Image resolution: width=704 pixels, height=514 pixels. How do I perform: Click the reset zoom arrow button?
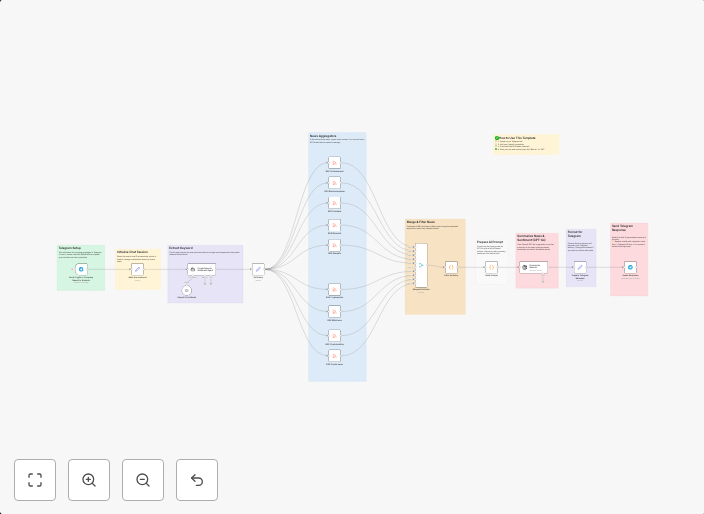click(197, 480)
